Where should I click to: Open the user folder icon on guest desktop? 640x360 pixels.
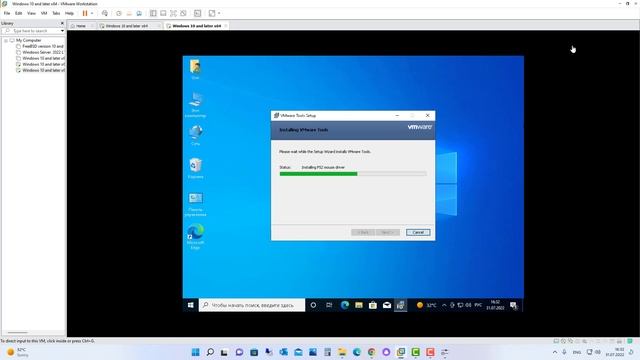[196, 69]
